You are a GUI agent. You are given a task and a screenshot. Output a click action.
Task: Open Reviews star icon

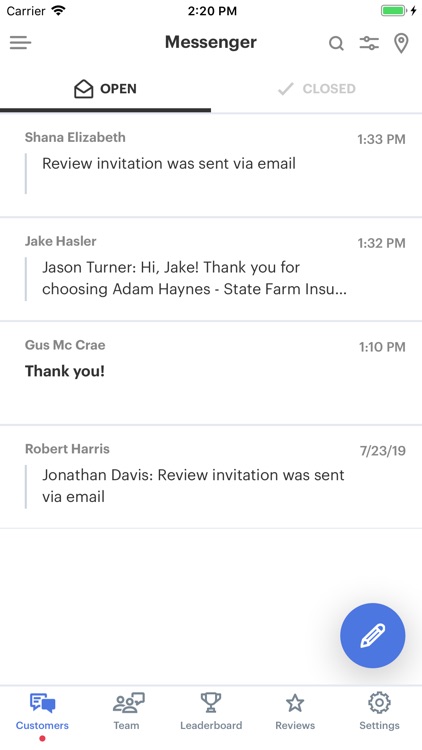click(295, 703)
